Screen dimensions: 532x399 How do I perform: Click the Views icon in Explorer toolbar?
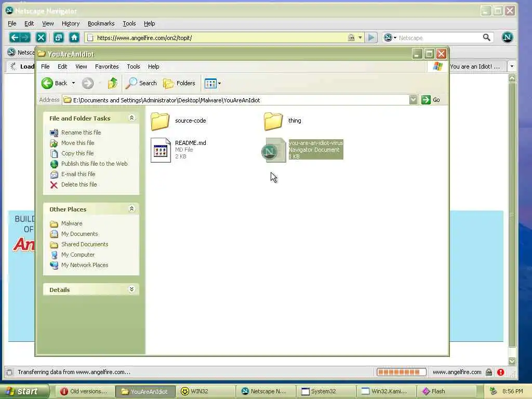coord(210,83)
